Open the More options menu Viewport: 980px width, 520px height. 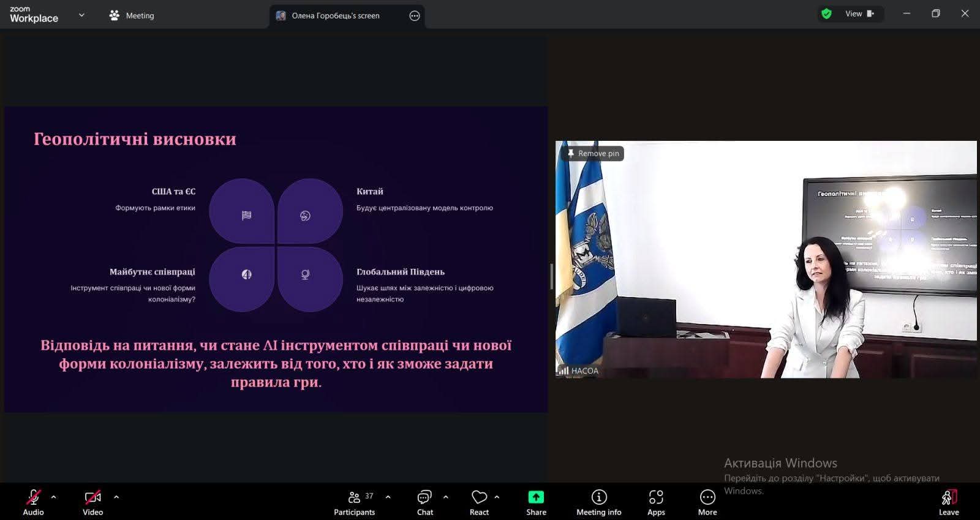707,502
